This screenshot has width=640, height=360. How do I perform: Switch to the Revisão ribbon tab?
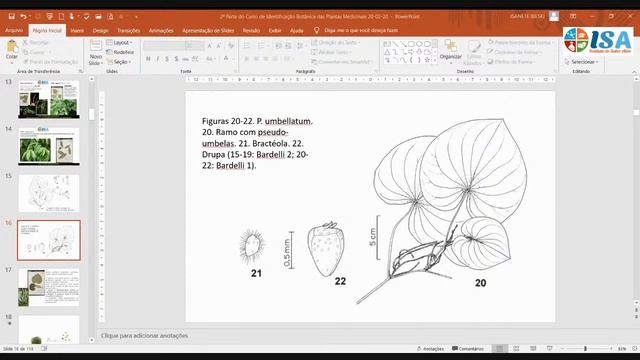251,30
